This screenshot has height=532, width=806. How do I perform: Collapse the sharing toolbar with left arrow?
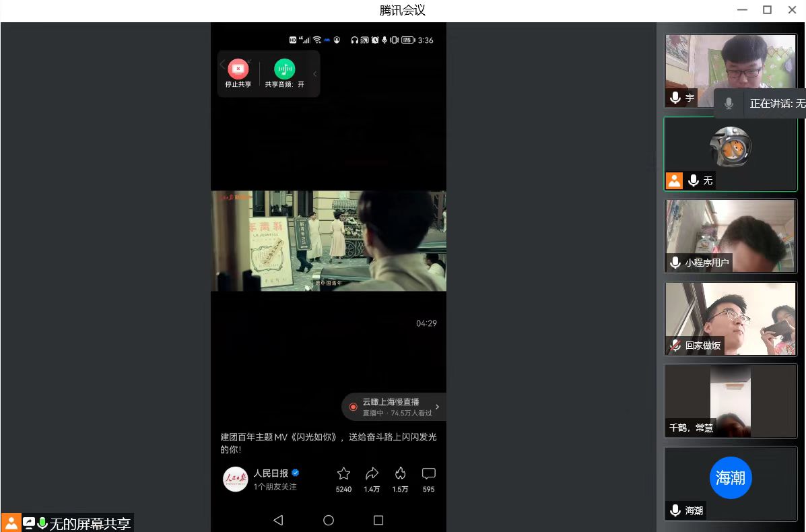(222, 65)
